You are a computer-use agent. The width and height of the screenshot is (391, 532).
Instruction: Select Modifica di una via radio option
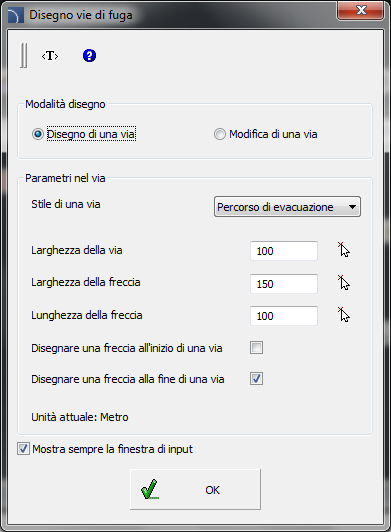[220, 134]
